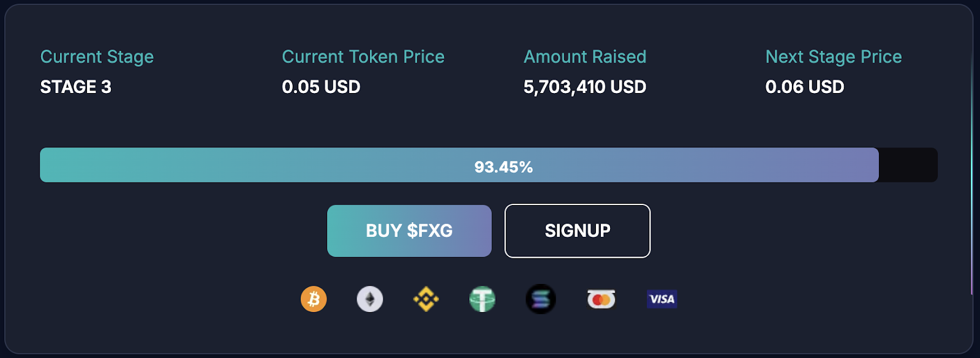Select the 0.05 USD token price
The width and height of the screenshot is (980, 358).
click(x=321, y=87)
